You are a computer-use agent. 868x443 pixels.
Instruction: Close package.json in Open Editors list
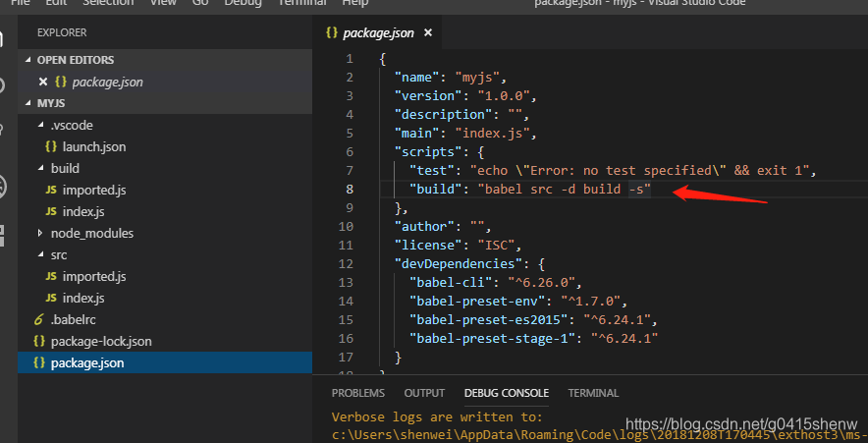(43, 82)
